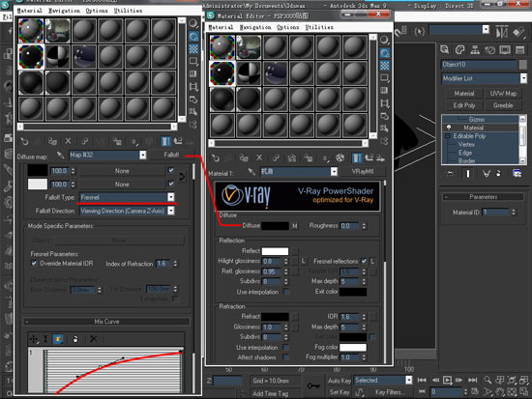This screenshot has width=532, height=399.
Task: Click Go Forward to Sibling icon in right editor
Action: [381, 158]
